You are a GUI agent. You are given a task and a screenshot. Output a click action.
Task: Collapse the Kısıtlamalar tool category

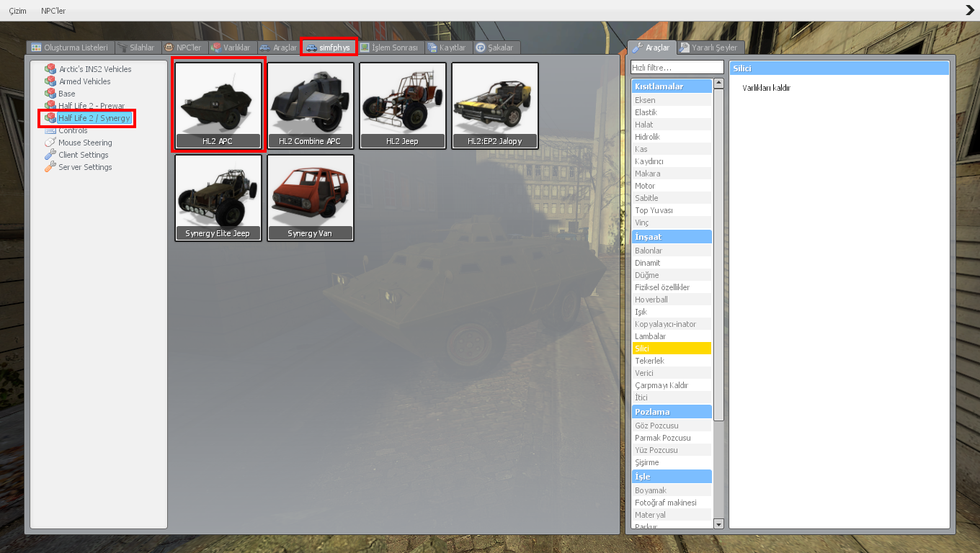pos(672,86)
